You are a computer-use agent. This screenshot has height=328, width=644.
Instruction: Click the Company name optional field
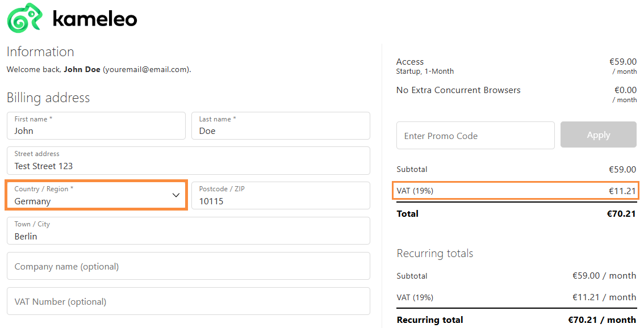coord(189,266)
